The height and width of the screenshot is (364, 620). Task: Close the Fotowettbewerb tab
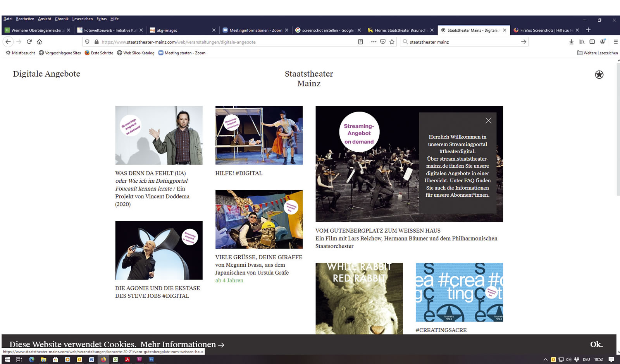(141, 30)
